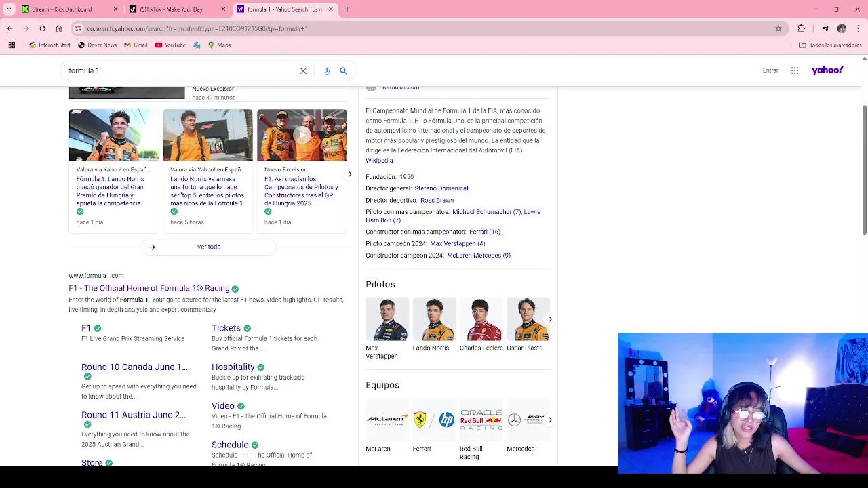868x488 pixels.
Task: Open the apps grid in bookmarks bar
Action: (12, 45)
